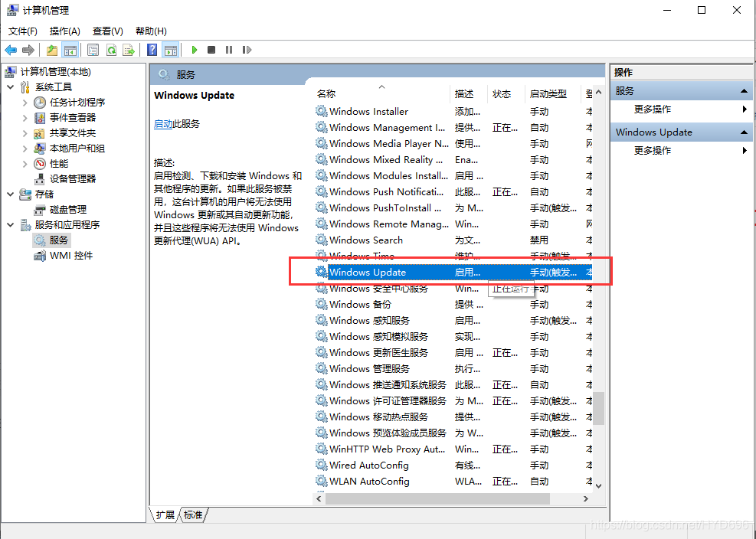Viewport: 756px width, 539px height.
Task: Click the Up one level folder icon
Action: [x=52, y=50]
